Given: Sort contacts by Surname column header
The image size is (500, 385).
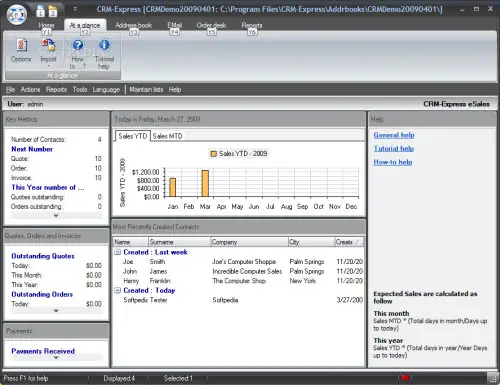Looking at the screenshot, I should point(180,242).
